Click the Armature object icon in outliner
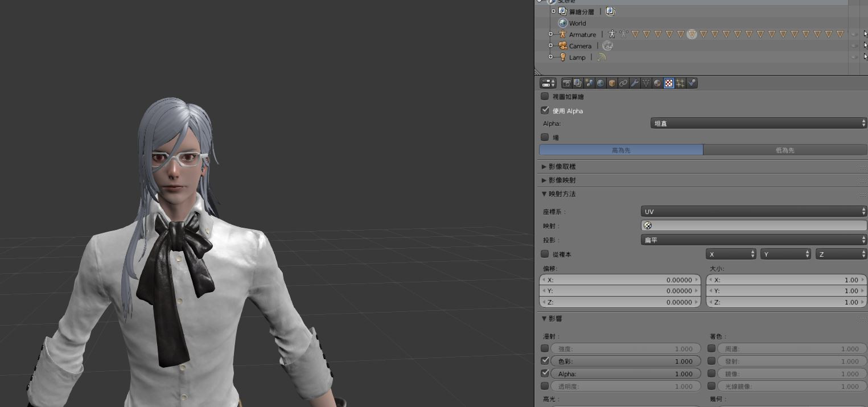 point(562,35)
